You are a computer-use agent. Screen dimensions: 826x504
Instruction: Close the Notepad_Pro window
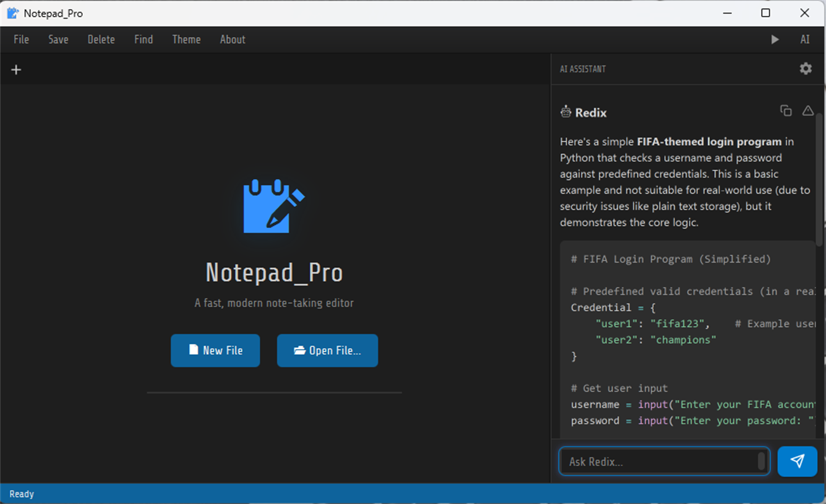[805, 13]
